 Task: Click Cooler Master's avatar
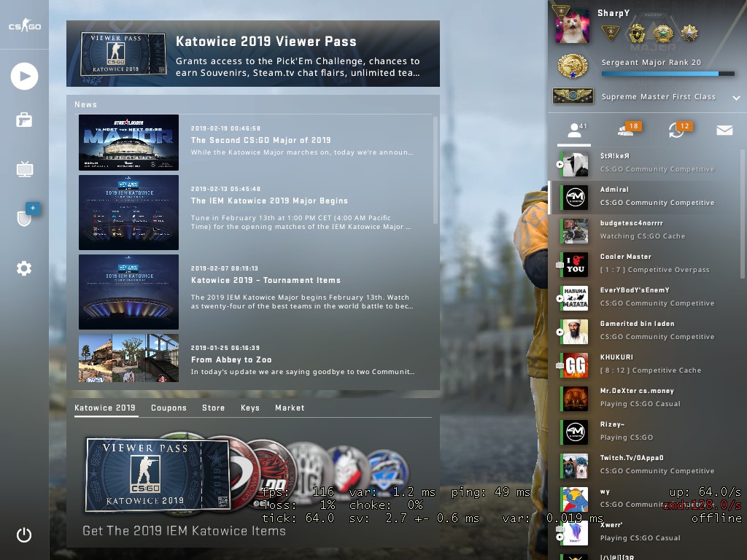(575, 264)
